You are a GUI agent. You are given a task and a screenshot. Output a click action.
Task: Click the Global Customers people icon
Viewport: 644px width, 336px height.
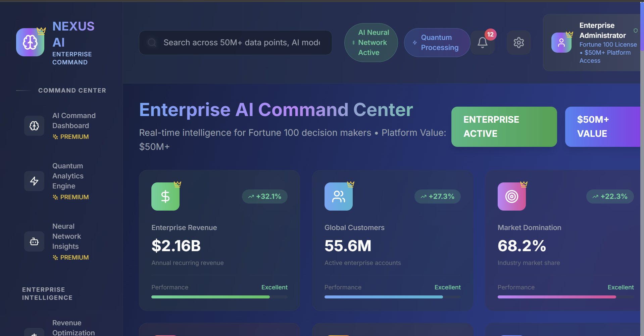[339, 197]
